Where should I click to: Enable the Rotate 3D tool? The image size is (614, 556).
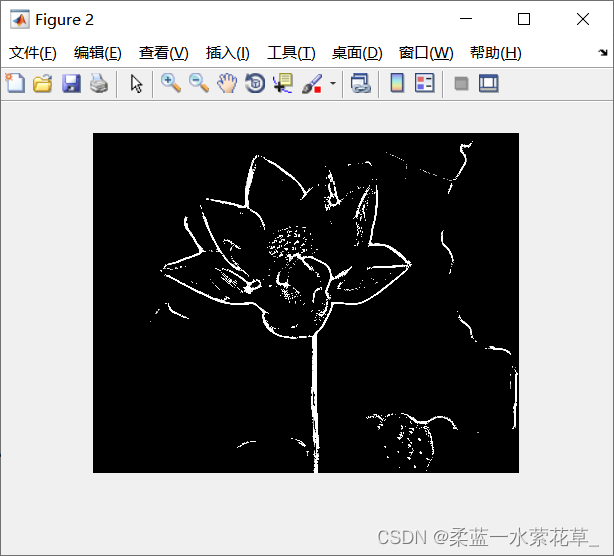(x=255, y=83)
